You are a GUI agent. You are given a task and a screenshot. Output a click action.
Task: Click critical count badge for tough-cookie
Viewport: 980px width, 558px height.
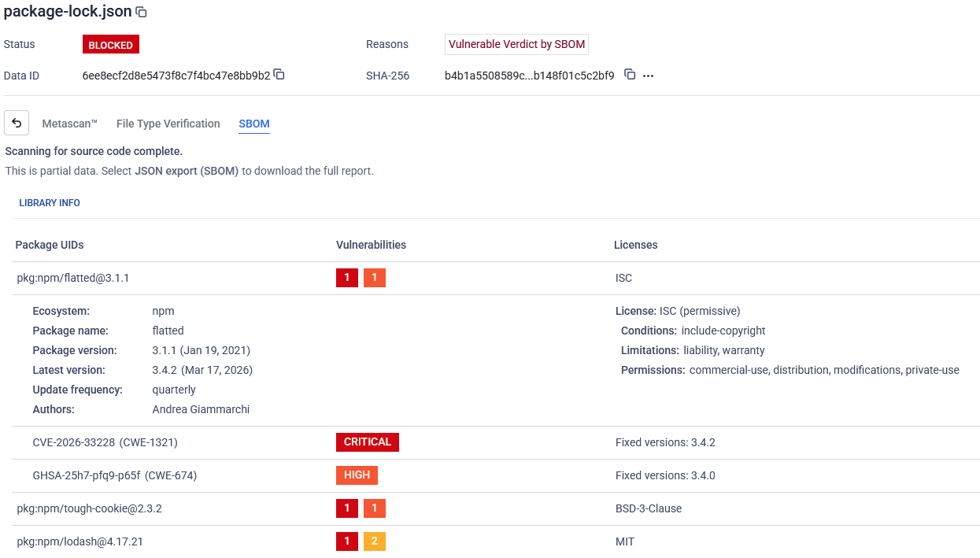coord(346,508)
